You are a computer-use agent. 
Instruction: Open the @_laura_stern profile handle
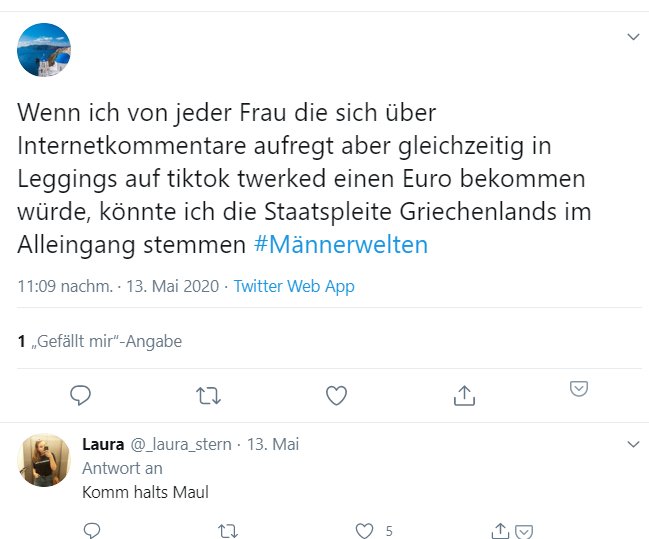(184, 444)
